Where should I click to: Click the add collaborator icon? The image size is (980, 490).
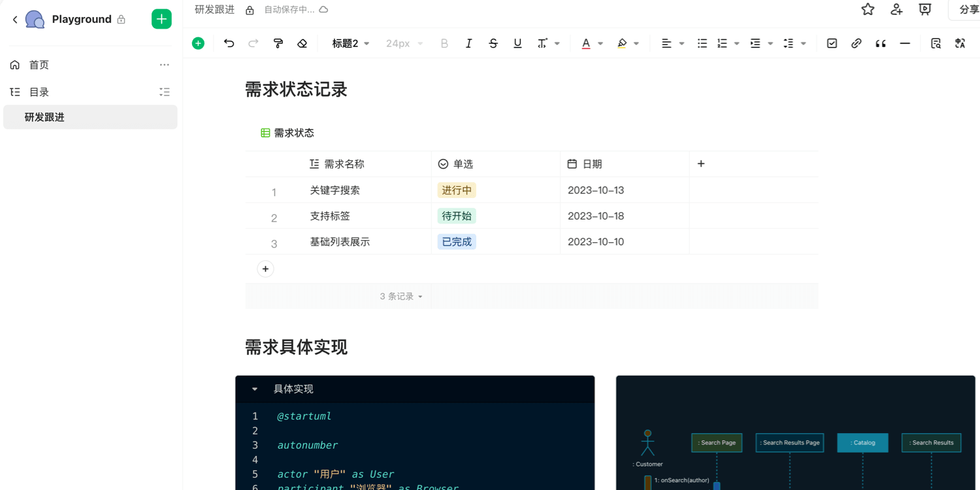[896, 9]
